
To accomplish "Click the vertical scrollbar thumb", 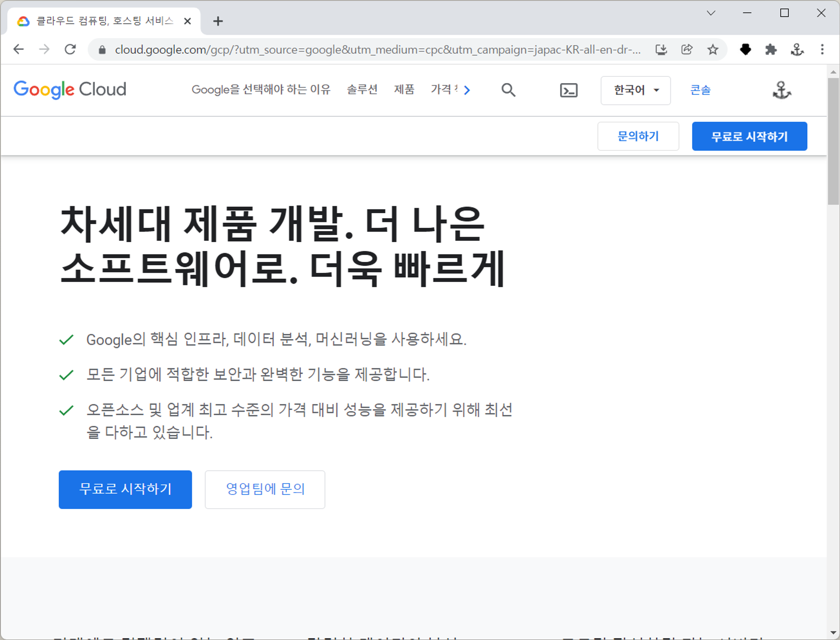I will pyautogui.click(x=833, y=141).
